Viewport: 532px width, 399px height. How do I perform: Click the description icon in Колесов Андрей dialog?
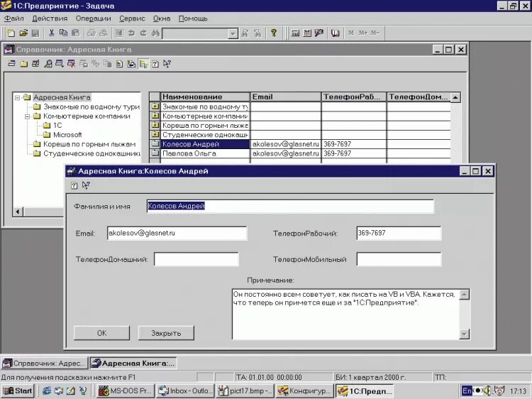[74, 185]
